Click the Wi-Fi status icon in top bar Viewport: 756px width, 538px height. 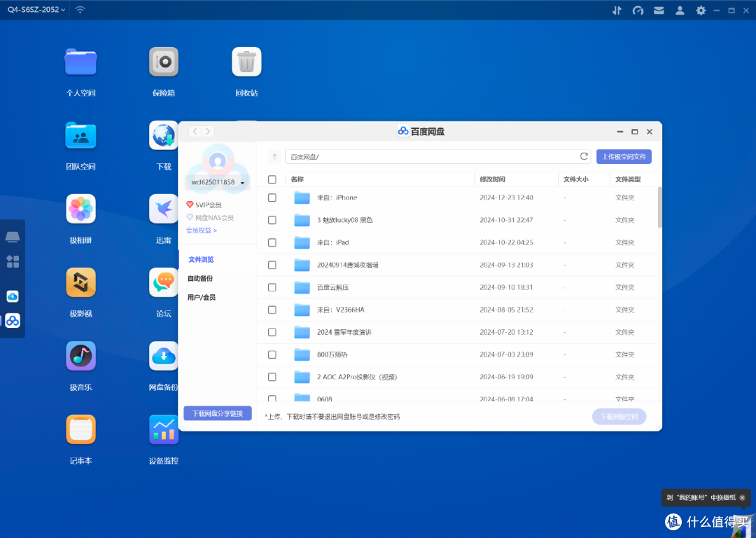coord(80,10)
